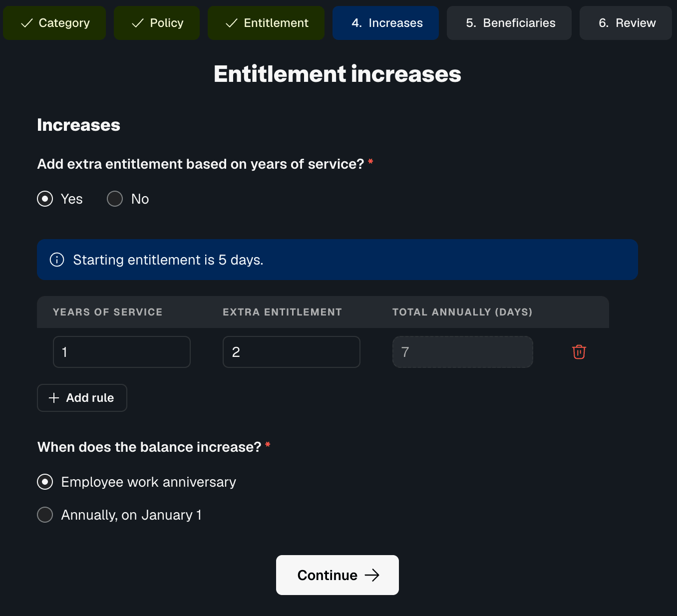This screenshot has height=616, width=677.
Task: Click the 'TOTAL ANNUALLY (DAYS)' column header
Action: (x=462, y=312)
